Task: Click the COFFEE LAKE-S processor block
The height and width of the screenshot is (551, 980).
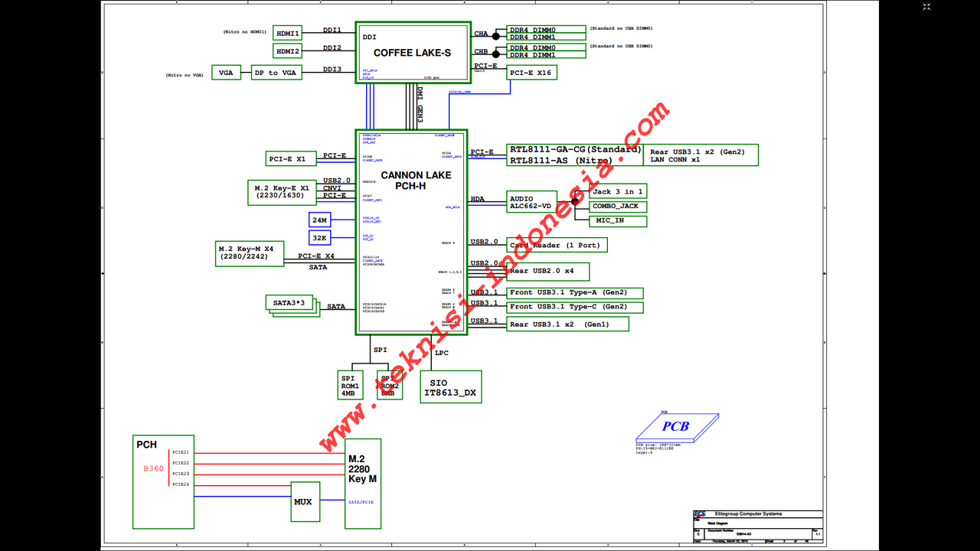Action: click(413, 53)
